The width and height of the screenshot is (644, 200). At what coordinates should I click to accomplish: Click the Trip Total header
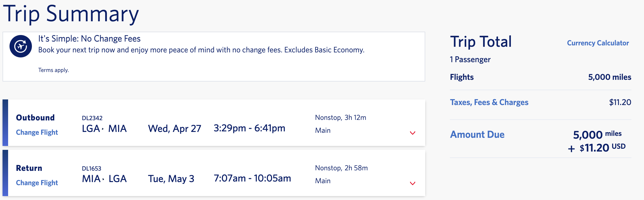481,41
